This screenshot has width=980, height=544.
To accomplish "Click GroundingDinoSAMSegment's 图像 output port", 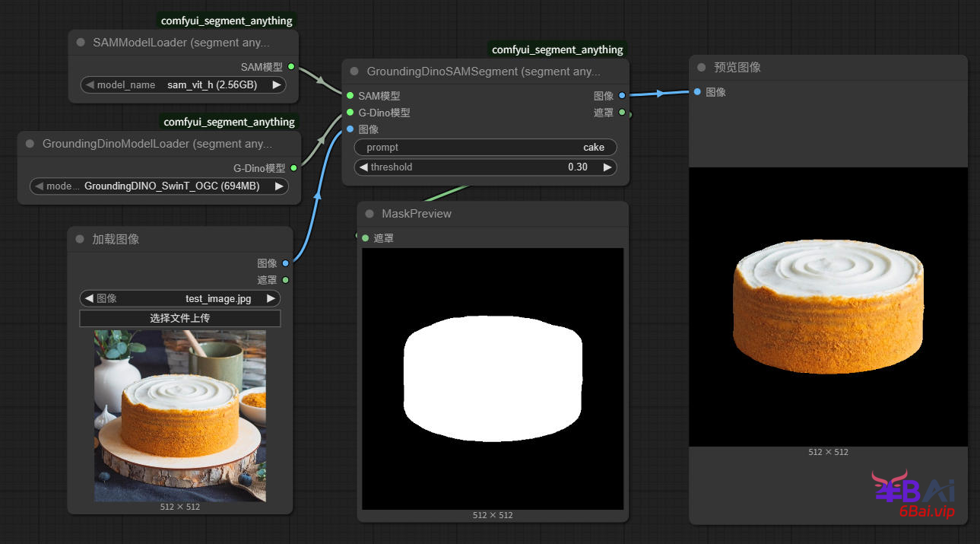I will point(622,96).
